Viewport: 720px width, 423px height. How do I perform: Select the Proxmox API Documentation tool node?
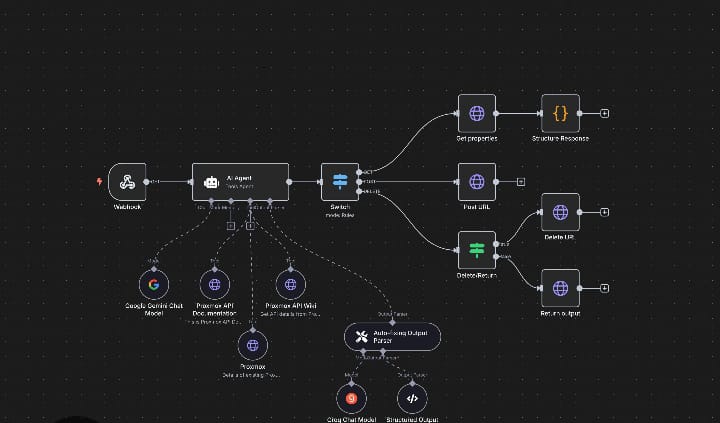tap(214, 285)
